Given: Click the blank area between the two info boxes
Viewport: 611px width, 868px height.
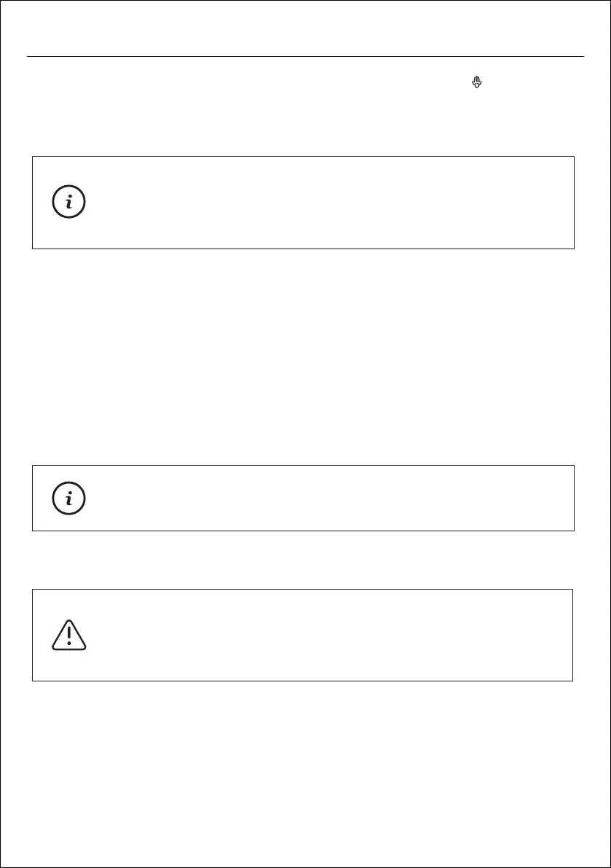Looking at the screenshot, I should [x=306, y=357].
